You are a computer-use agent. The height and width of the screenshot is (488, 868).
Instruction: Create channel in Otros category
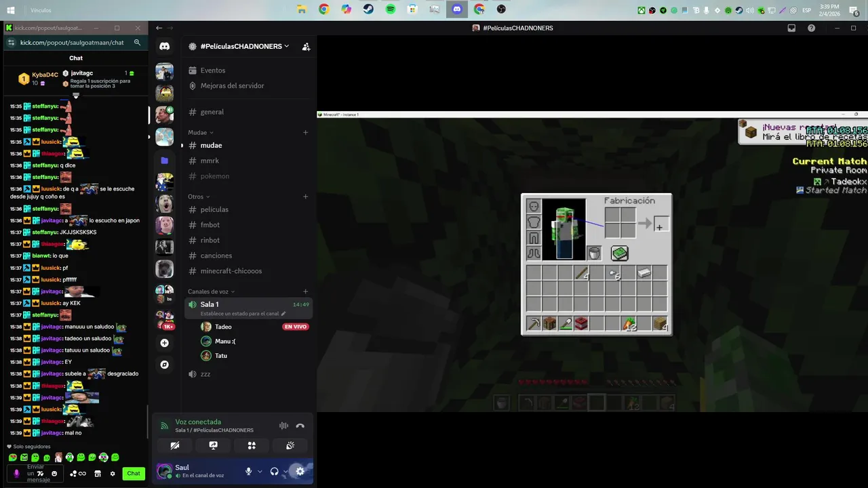click(x=305, y=197)
